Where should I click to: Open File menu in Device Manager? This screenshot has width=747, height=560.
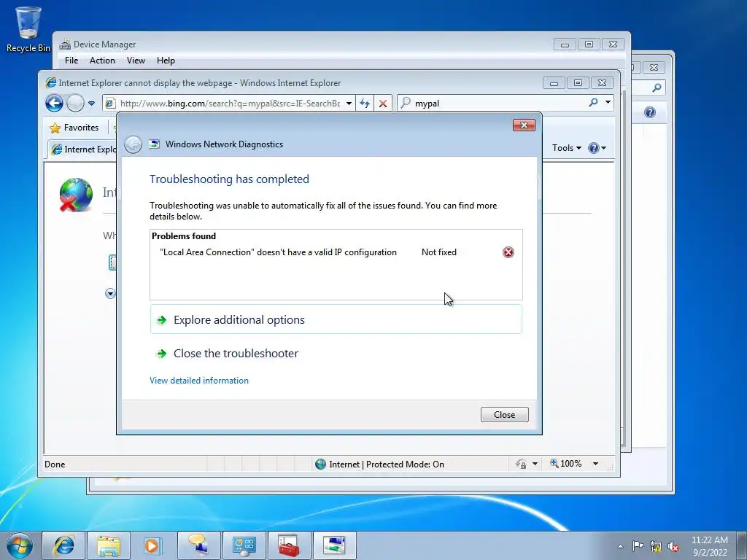coord(71,61)
